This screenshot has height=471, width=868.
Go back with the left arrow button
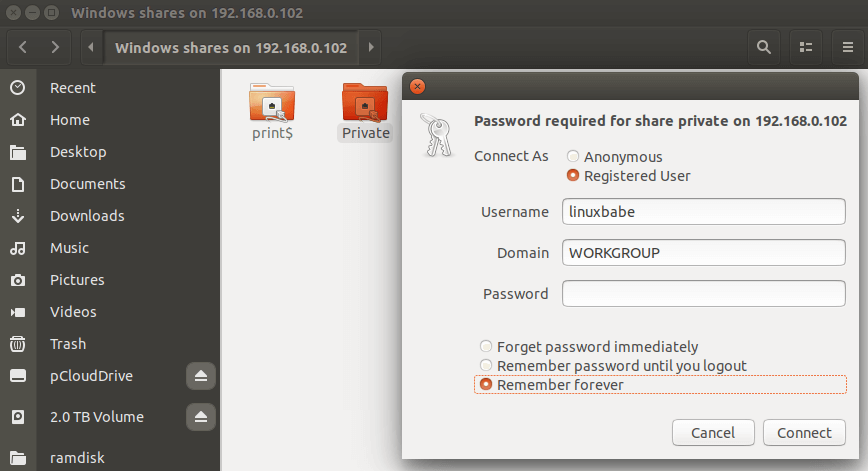click(23, 47)
